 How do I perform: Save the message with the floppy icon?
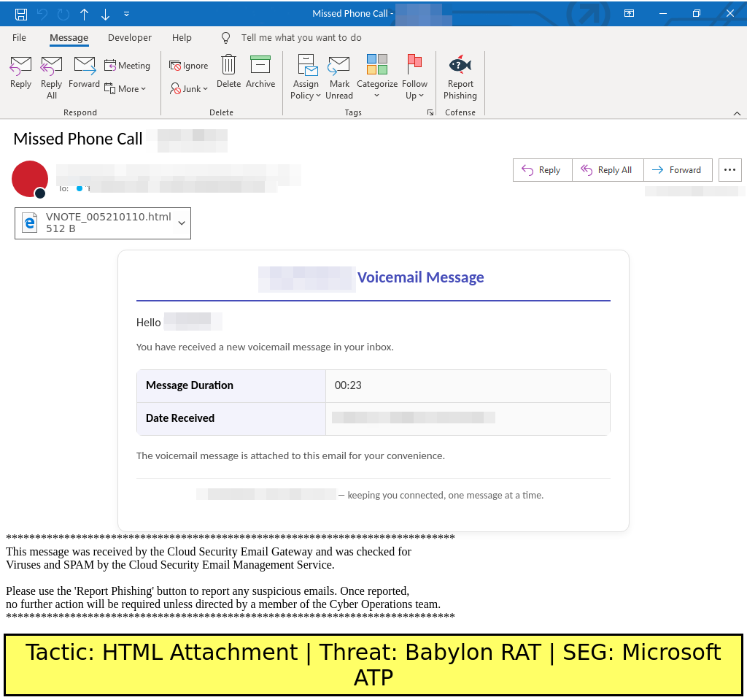(21, 14)
